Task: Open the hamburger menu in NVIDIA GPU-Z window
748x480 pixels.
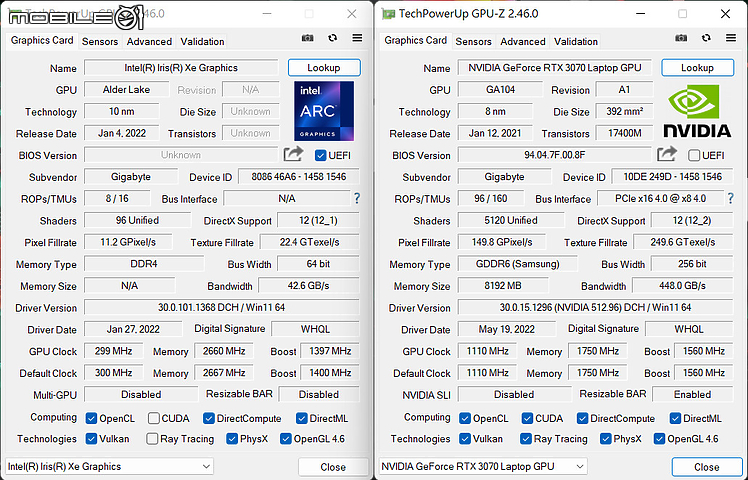Action: pyautogui.click(x=731, y=38)
